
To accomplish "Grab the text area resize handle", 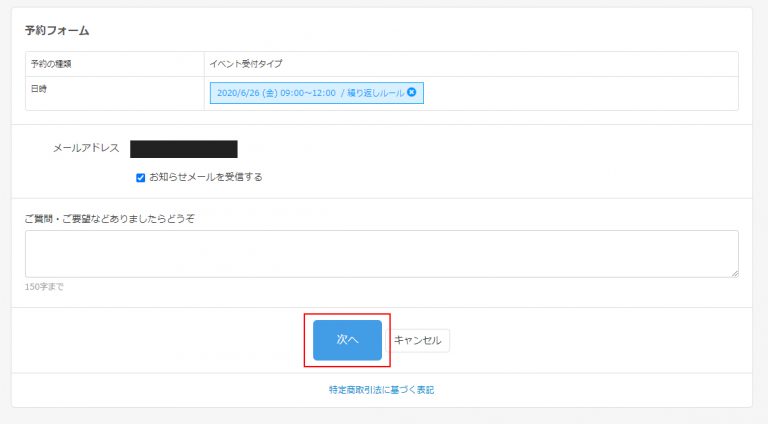I will (734, 272).
